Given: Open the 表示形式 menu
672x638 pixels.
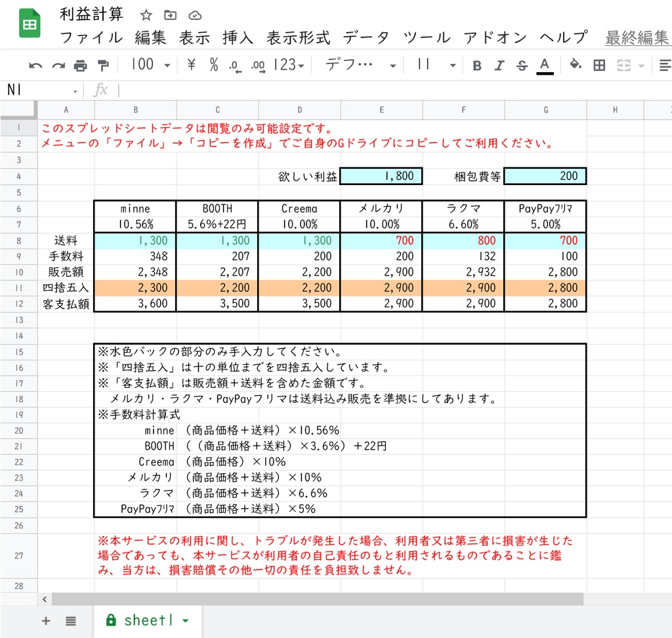Looking at the screenshot, I should [x=299, y=37].
